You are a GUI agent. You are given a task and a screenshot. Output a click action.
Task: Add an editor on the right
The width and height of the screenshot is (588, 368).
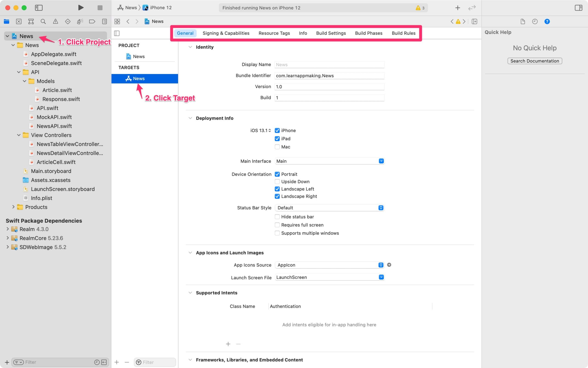tap(474, 21)
